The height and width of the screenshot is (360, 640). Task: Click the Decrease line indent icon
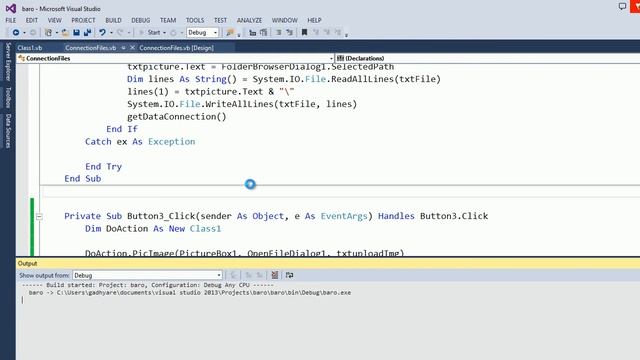pyautogui.click(x=279, y=32)
